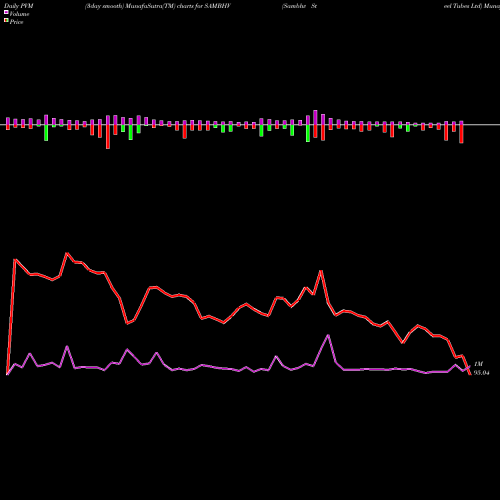
Task: Click the MunafaSutra charts for SAMBHV heading
Action: pos(158,6)
